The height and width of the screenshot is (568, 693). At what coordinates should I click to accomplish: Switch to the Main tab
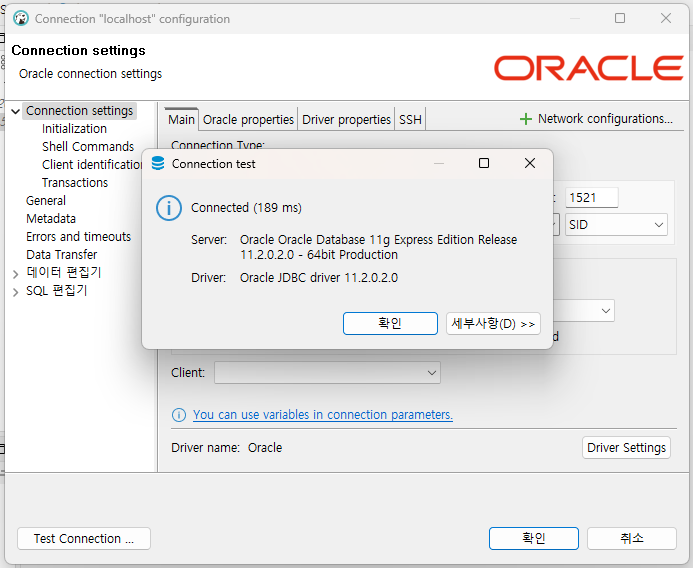tap(181, 119)
